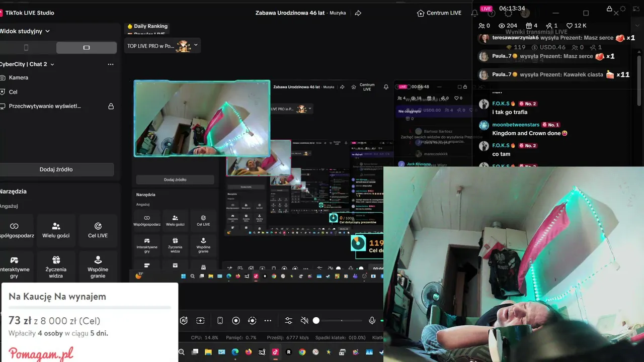Click the new followers icon showing 1

coord(552,26)
